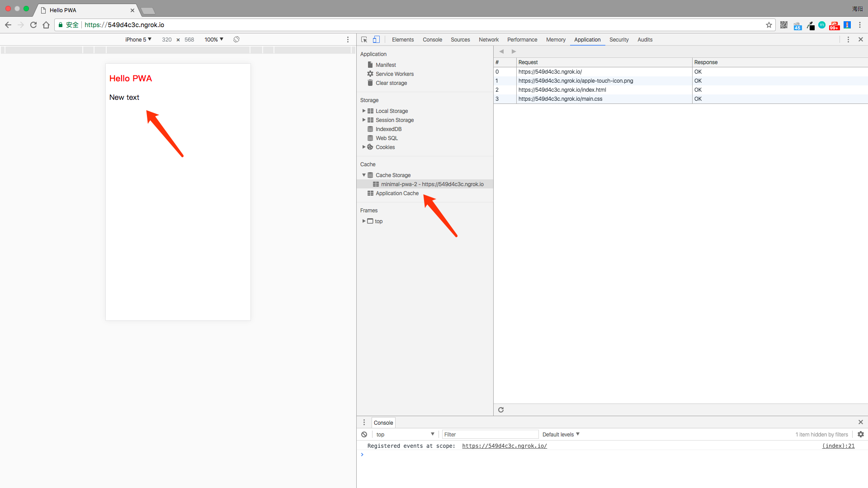
Task: Open the extension showing badge 99+
Action: [835, 25]
